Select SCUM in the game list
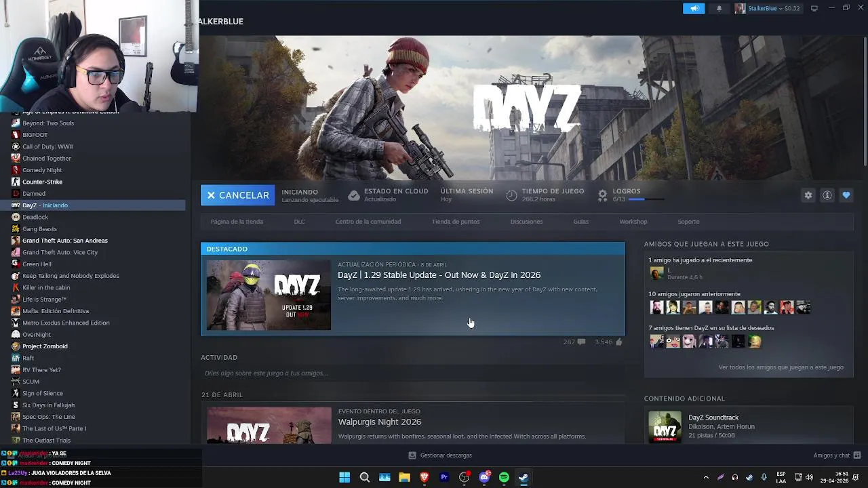Screen dimensions: 868x488 click(x=31, y=382)
